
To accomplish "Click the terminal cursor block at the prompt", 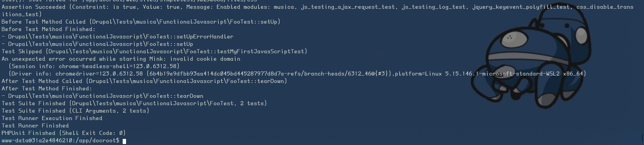I will pyautogui.click(x=124, y=141).
